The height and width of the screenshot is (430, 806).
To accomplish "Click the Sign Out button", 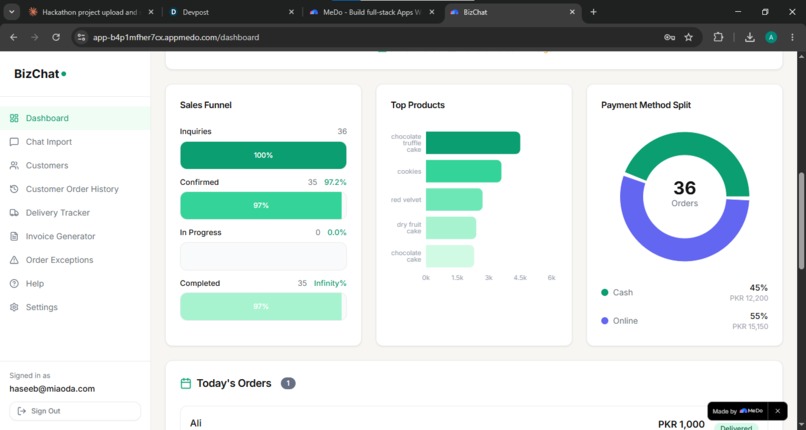I will (75, 411).
